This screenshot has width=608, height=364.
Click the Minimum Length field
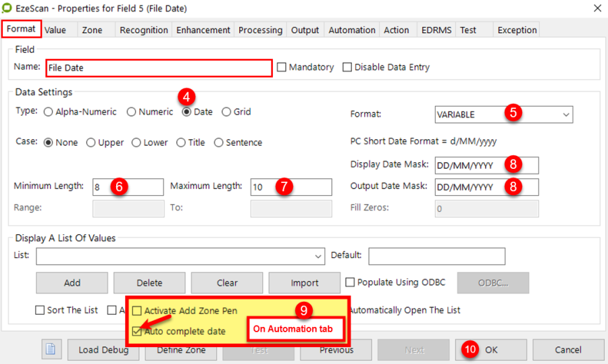tap(128, 187)
